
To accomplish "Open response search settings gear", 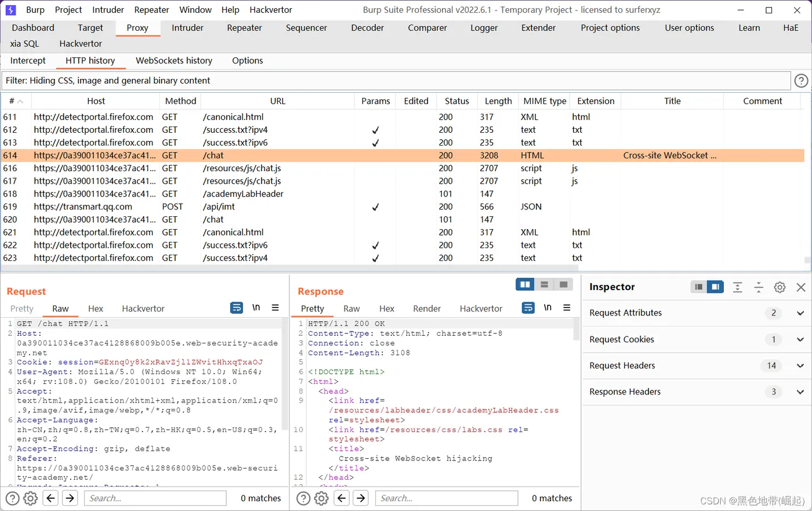I will tap(322, 498).
